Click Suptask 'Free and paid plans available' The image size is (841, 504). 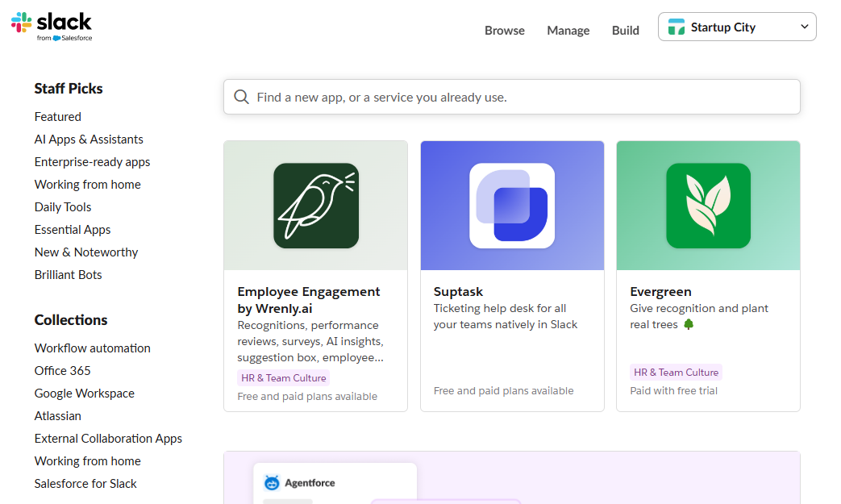point(504,391)
